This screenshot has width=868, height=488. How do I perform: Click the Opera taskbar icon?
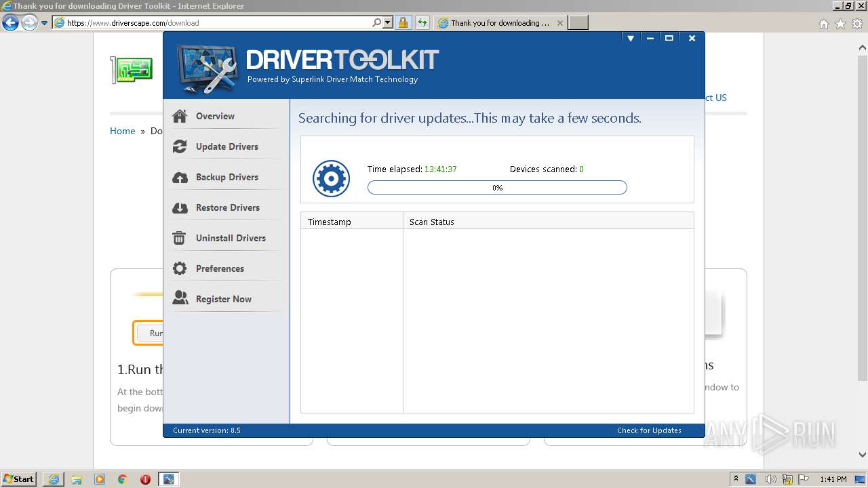click(145, 479)
